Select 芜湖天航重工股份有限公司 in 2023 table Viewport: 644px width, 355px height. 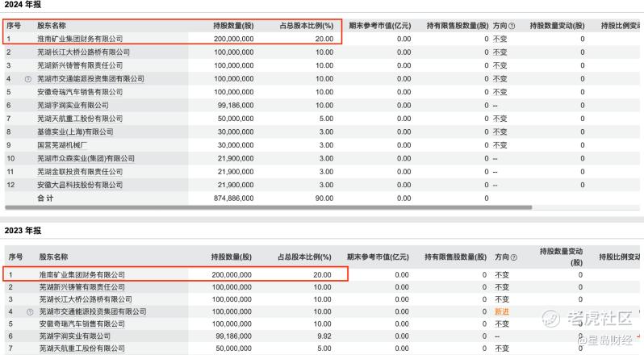click(x=82, y=349)
